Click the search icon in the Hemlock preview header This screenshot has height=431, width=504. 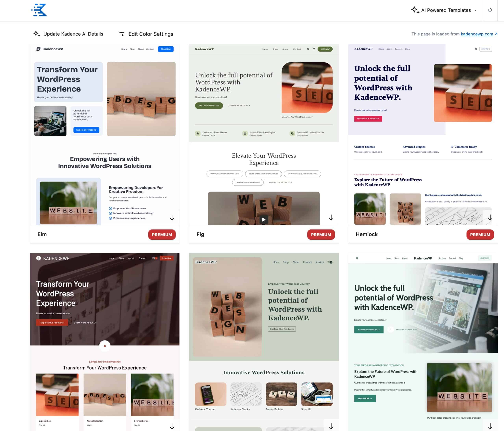coord(476,49)
